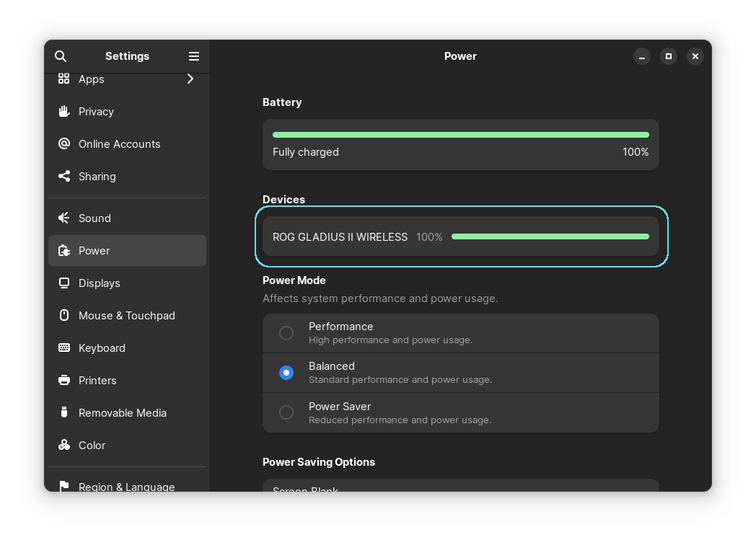Open the hamburger menu in the Settings header

pyautogui.click(x=194, y=56)
